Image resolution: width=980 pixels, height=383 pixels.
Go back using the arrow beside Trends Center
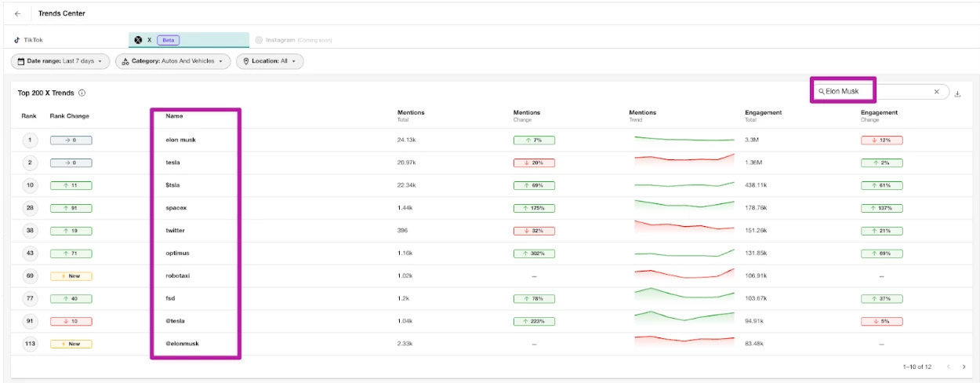click(18, 13)
